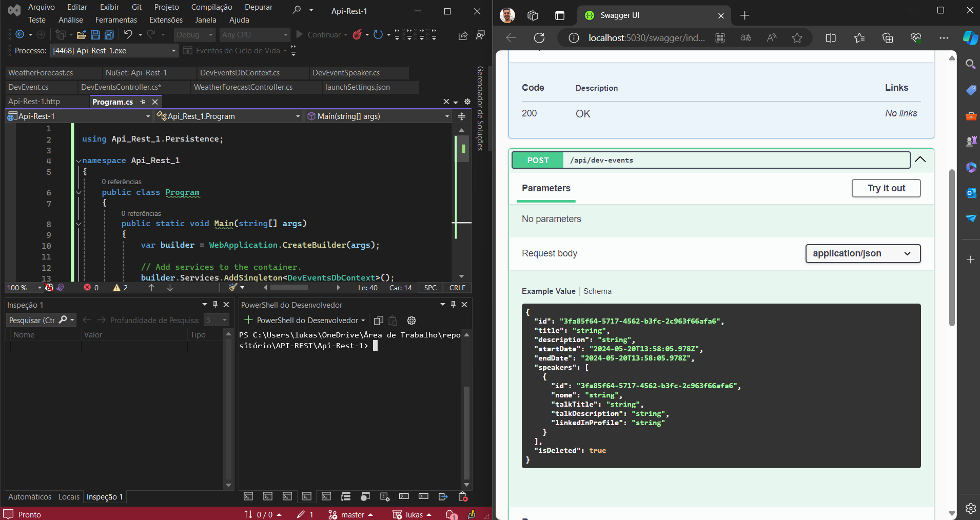Click the Hot Reload flame icon

(x=357, y=34)
